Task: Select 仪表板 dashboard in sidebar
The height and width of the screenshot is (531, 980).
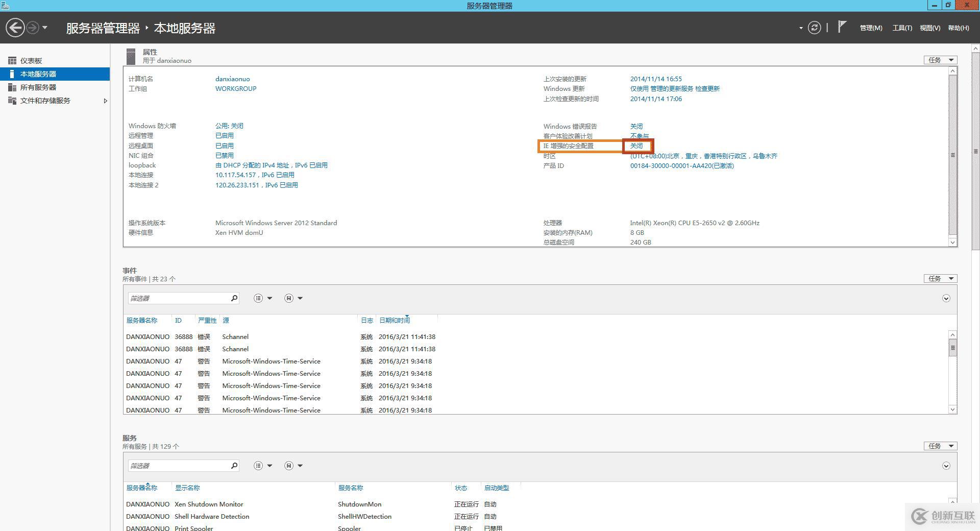Action: pos(31,61)
